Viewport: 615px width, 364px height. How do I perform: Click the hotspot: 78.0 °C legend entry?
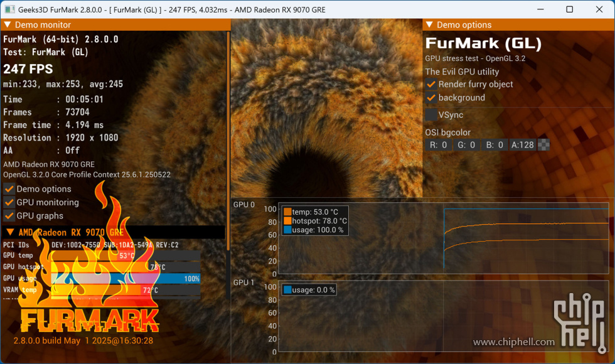(x=315, y=221)
